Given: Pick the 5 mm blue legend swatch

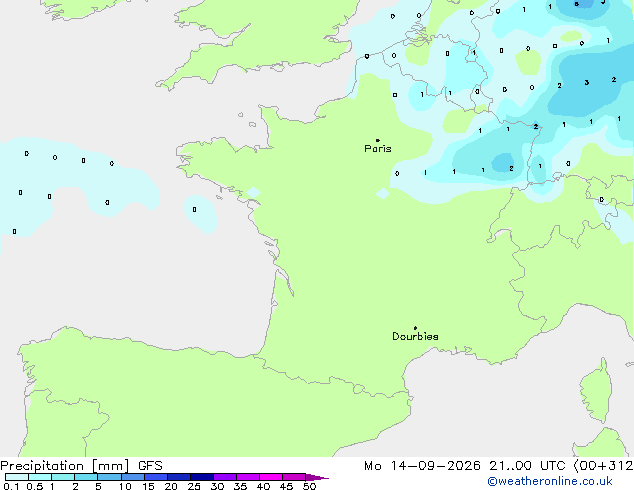Looking at the screenshot, I should tap(109, 477).
